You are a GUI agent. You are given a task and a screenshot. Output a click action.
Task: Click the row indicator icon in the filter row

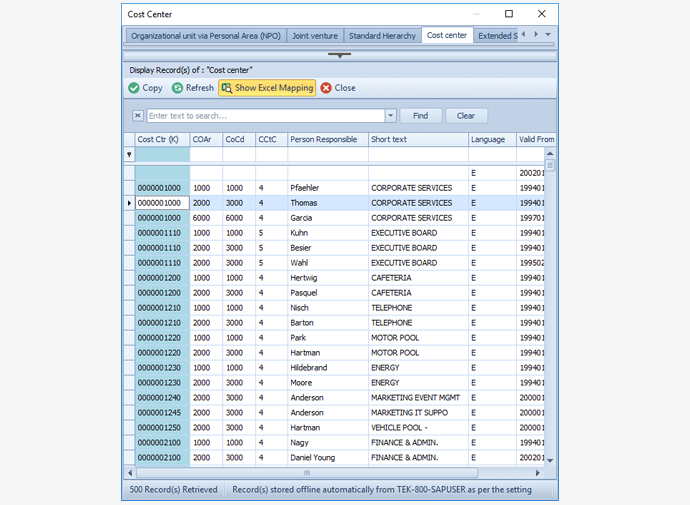(x=128, y=155)
